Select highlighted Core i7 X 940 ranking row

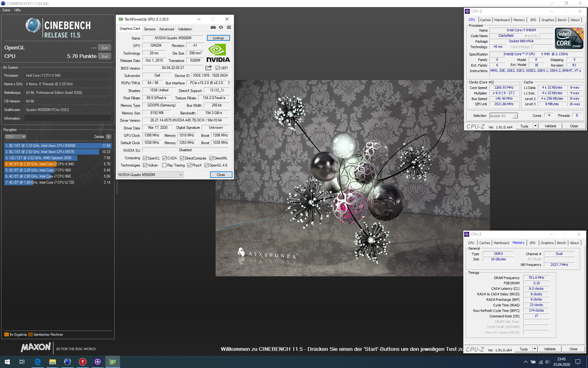[x=58, y=164]
